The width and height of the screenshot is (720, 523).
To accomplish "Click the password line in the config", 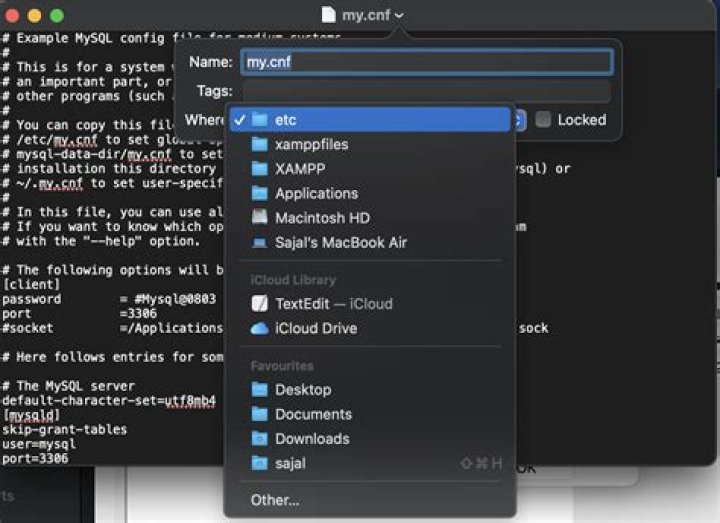I will click(x=109, y=299).
